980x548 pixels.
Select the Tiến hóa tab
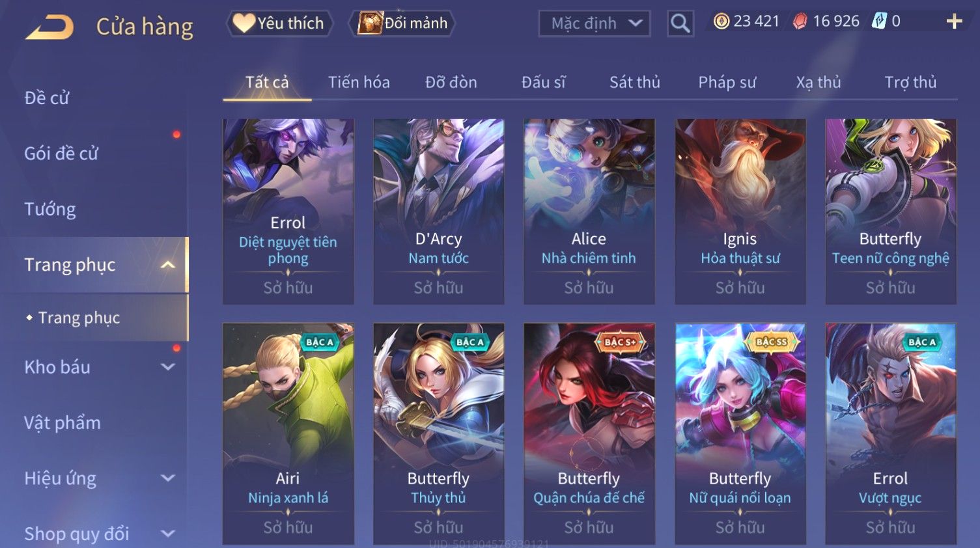pos(359,82)
